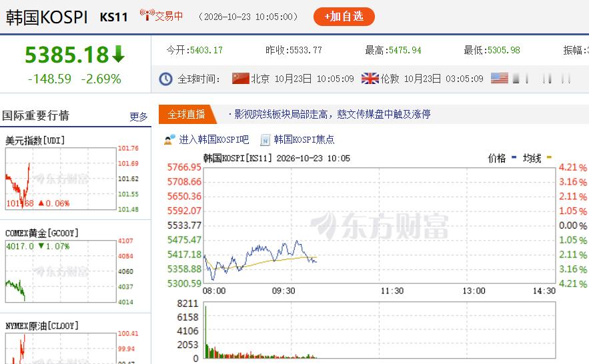Click the volume bar chart below price chart
This screenshot has width=589, height=364.
pyautogui.click(x=379, y=330)
